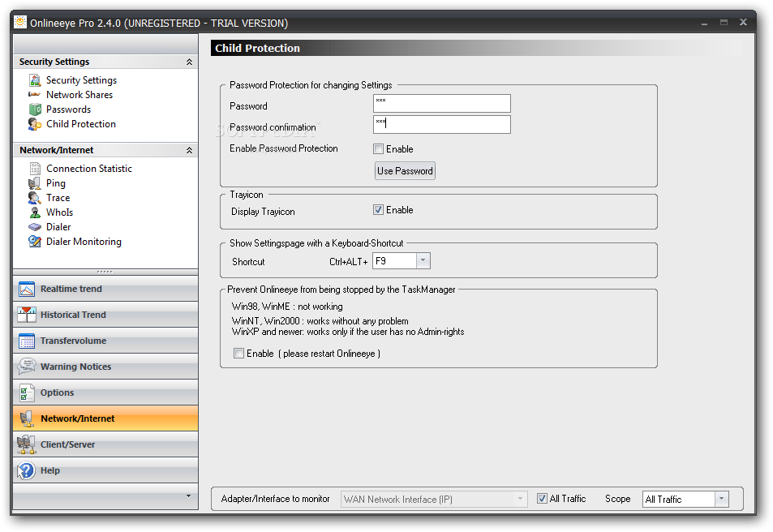
Task: Open the Help panel
Action: point(105,470)
